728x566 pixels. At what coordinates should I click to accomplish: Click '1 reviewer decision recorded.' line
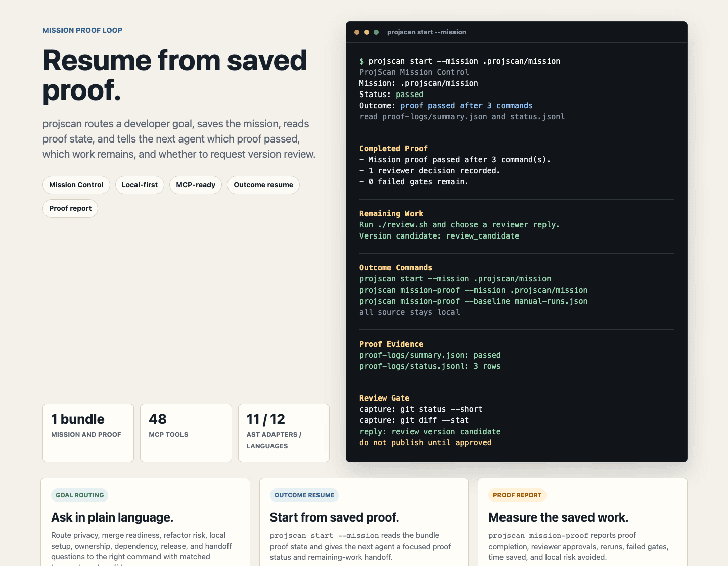point(430,171)
